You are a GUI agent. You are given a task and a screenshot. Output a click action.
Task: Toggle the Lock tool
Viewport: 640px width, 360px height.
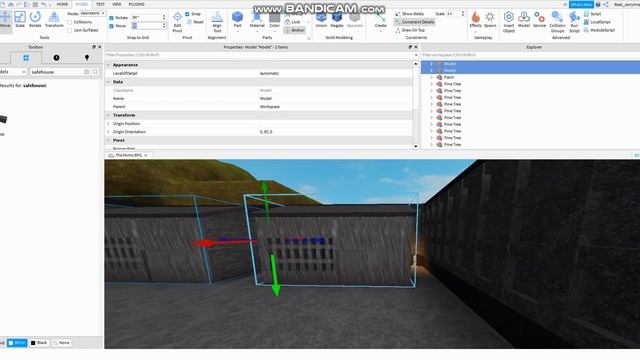click(293, 22)
